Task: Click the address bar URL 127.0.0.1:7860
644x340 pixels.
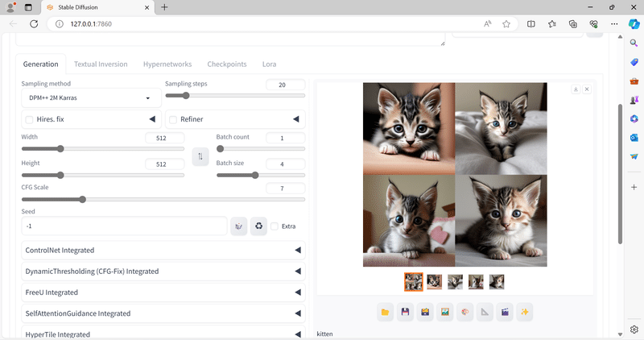Action: pyautogui.click(x=91, y=24)
